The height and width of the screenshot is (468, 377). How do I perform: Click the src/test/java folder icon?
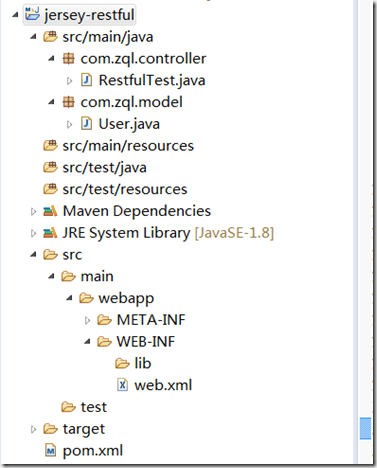tap(50, 167)
